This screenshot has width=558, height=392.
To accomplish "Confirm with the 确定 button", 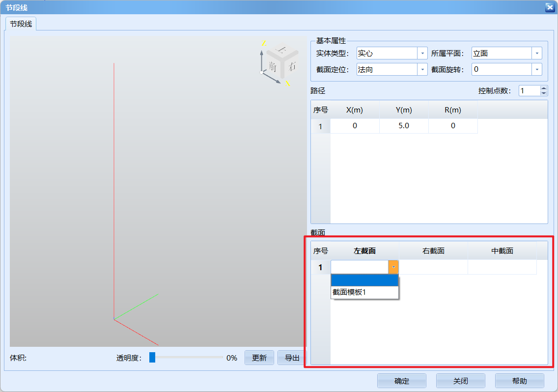I will 401,381.
